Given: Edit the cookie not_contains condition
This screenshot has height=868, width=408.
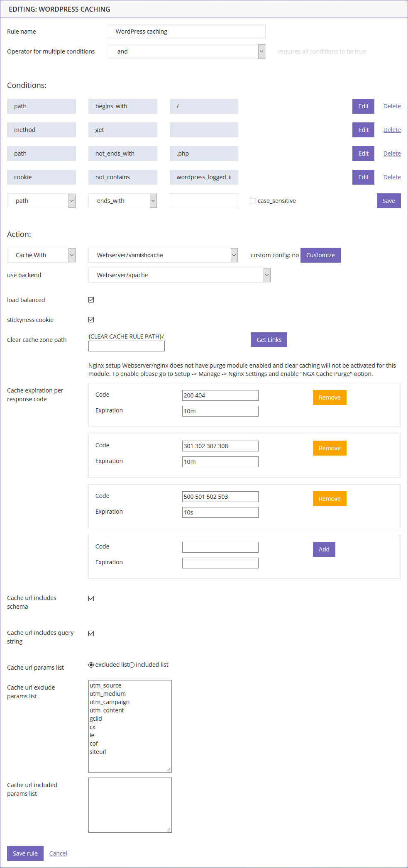Looking at the screenshot, I should [363, 177].
